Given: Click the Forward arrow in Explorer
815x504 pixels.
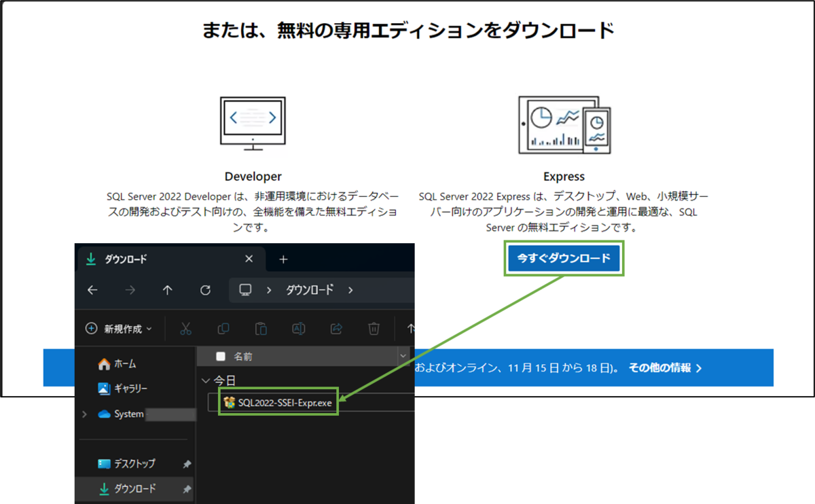Looking at the screenshot, I should (x=130, y=290).
